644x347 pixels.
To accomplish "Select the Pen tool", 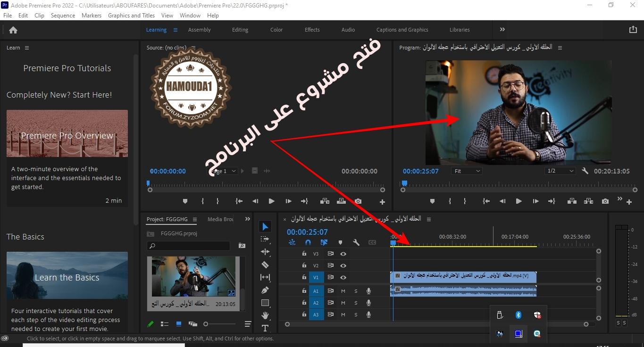I will pos(265,290).
